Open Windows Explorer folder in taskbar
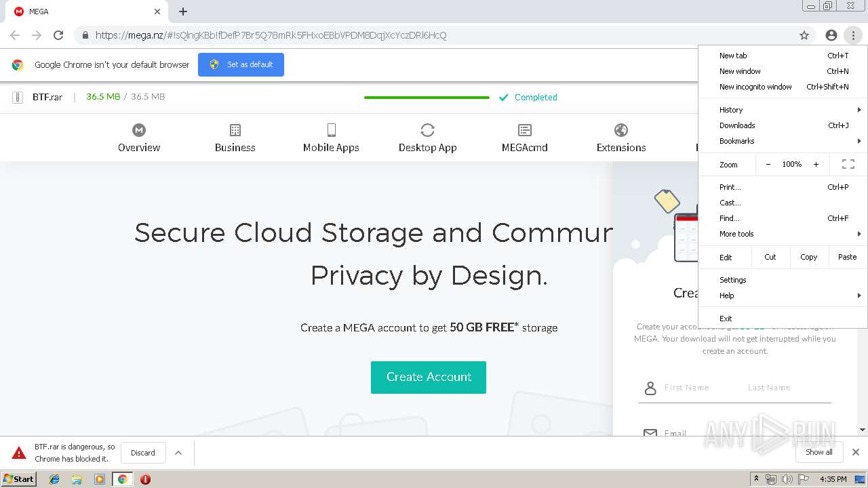Viewport: 868px width, 488px height. point(77,479)
